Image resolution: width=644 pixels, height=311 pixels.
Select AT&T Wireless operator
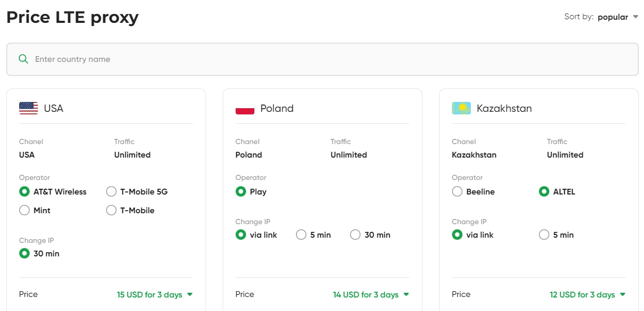(53, 191)
